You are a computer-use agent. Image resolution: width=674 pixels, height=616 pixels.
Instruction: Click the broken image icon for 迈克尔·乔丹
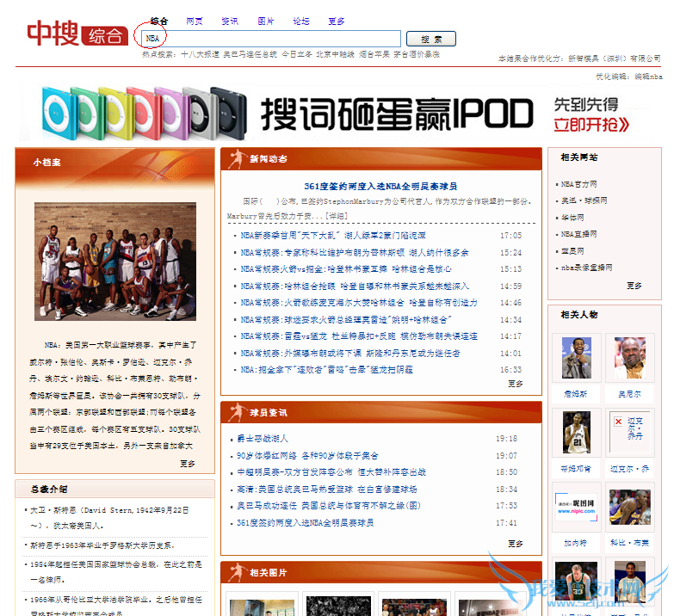(616, 422)
